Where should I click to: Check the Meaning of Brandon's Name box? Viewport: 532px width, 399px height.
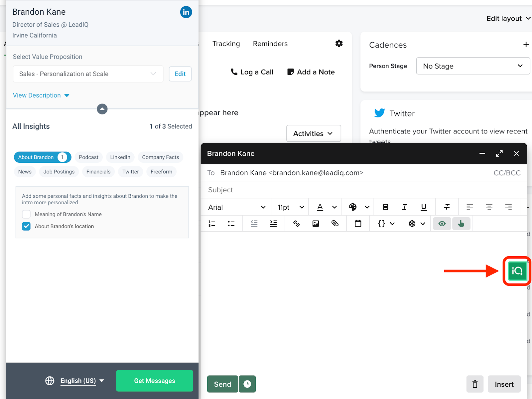point(26,214)
